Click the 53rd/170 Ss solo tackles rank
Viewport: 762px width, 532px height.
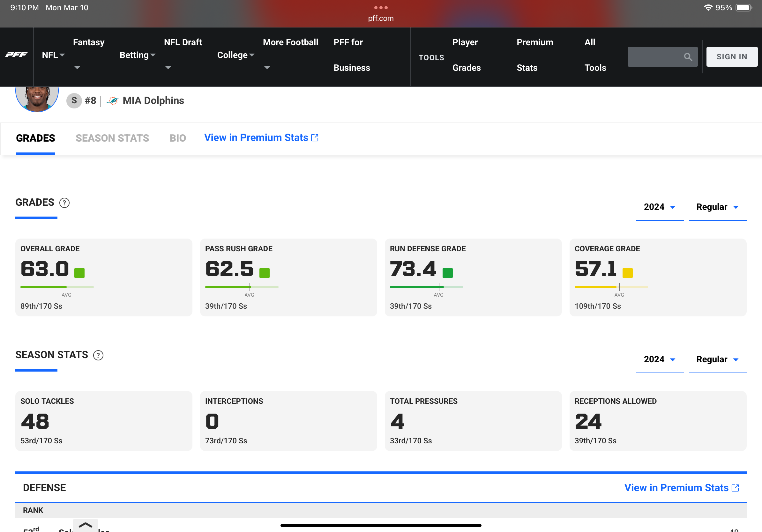coord(41,441)
